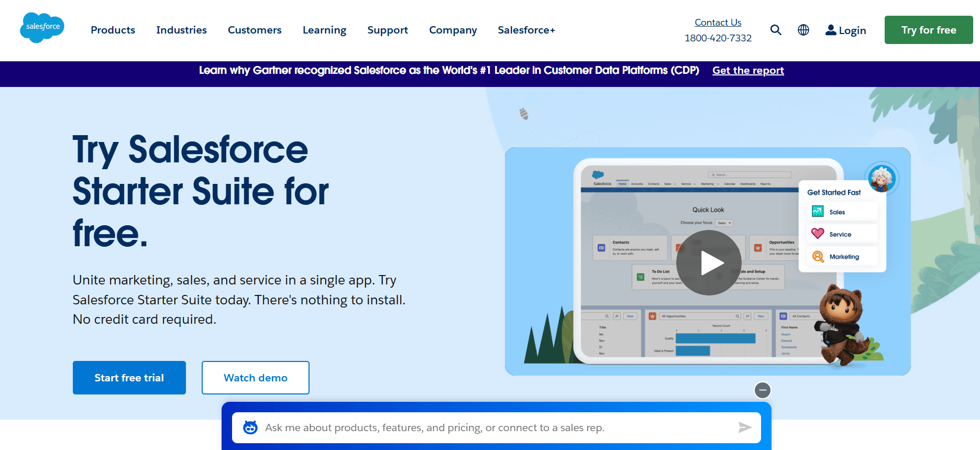
Task: Open the Salesforce+ menu
Action: 526,30
